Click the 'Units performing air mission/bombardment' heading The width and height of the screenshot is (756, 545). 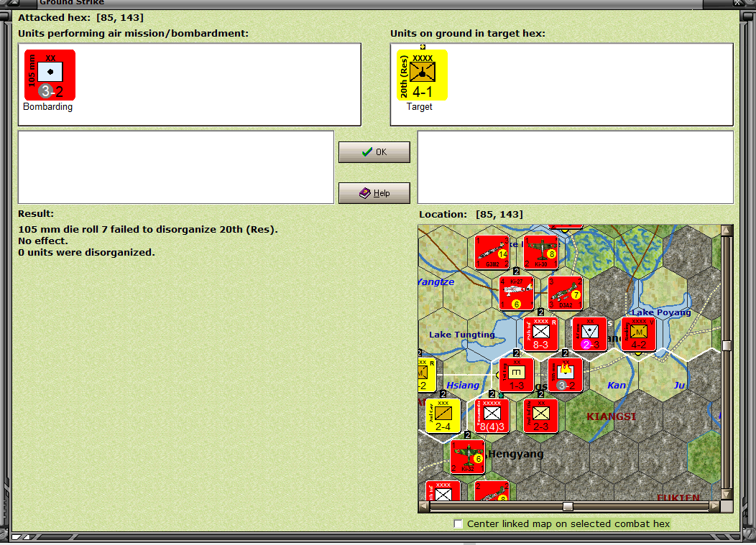tap(133, 33)
